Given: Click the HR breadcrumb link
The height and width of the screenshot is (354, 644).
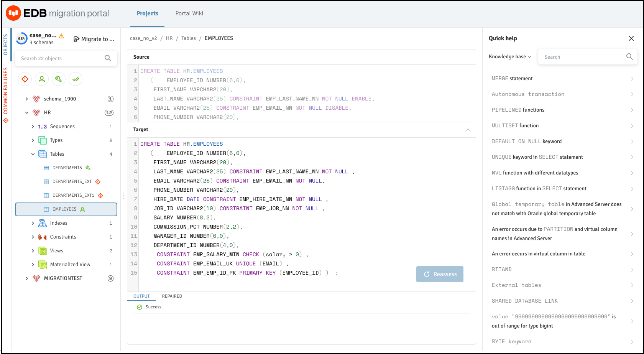Looking at the screenshot, I should pyautogui.click(x=169, y=38).
